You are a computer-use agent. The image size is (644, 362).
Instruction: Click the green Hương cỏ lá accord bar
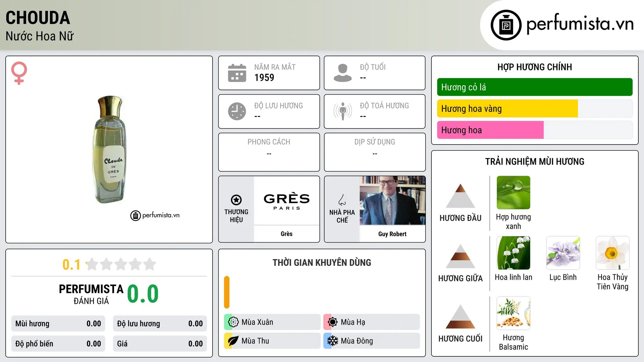pos(535,87)
